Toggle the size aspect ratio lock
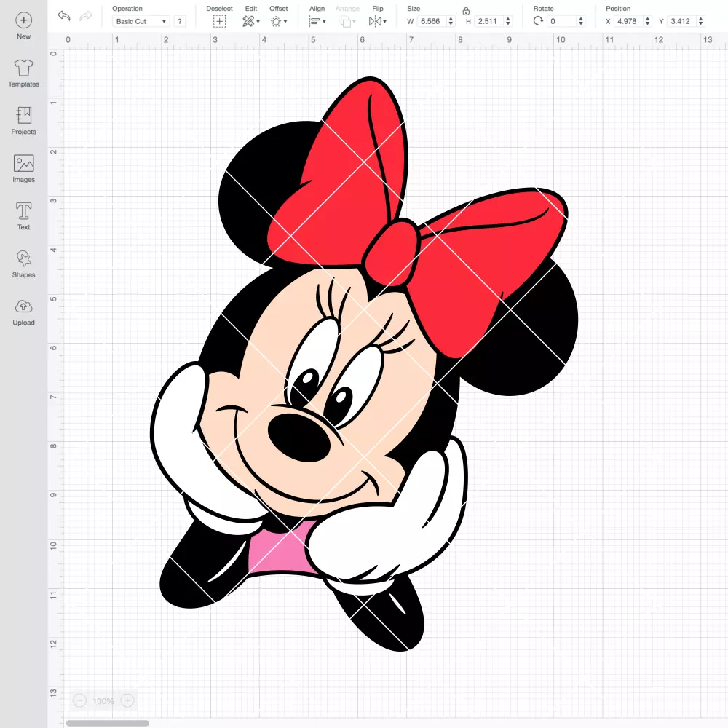This screenshot has height=728, width=728. 466,11
